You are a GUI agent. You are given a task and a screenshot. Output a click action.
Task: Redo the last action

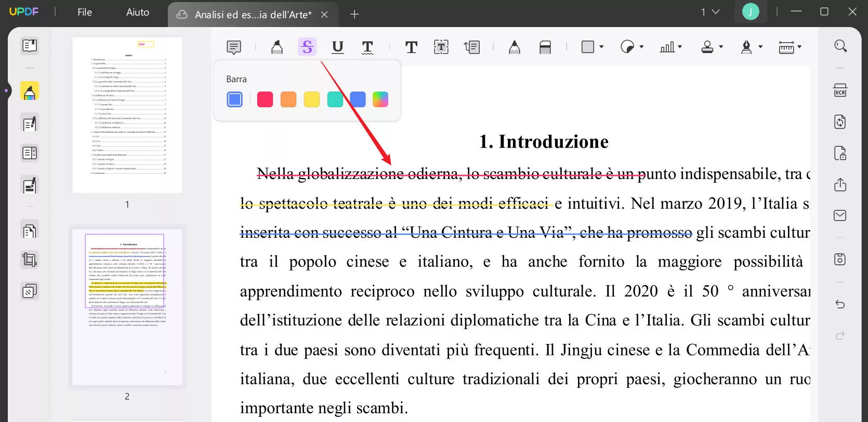click(840, 336)
